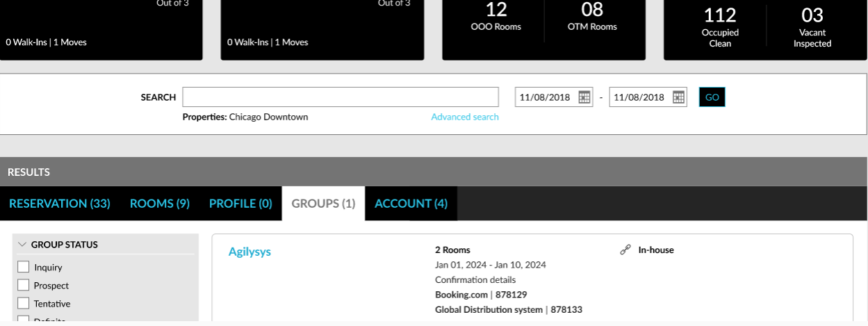
Task: Click the Confirmation details label
Action: coord(475,280)
